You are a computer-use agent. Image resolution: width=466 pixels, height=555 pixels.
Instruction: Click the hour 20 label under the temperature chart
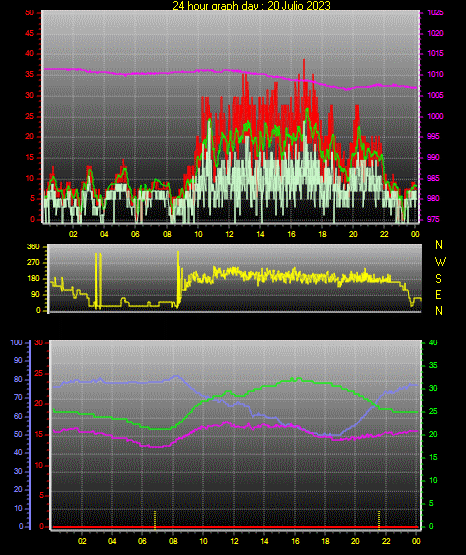click(355, 541)
